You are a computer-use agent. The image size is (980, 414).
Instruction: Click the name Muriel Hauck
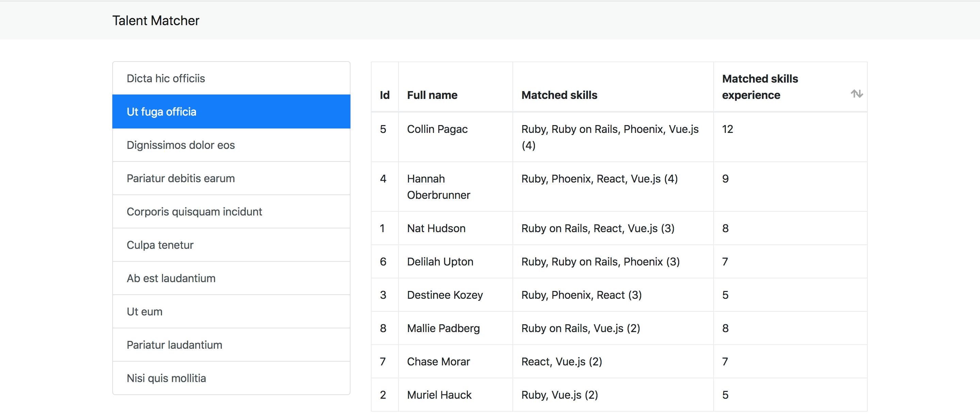tap(439, 395)
